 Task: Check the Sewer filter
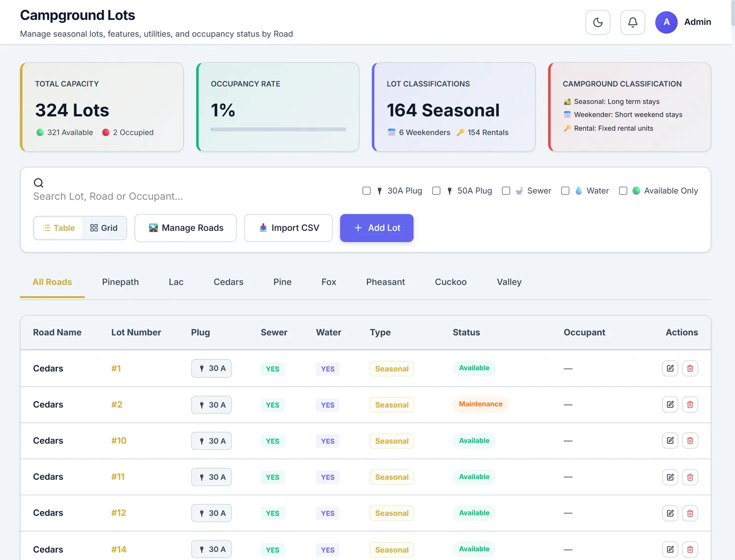[506, 190]
